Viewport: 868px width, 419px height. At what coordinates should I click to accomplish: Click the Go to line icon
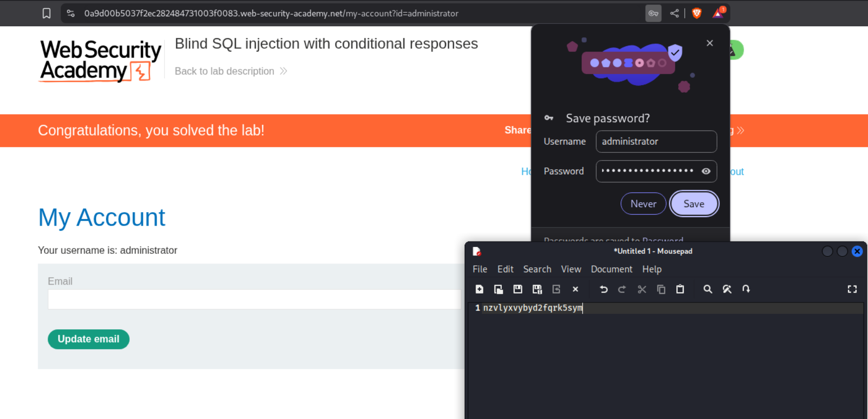pos(746,289)
